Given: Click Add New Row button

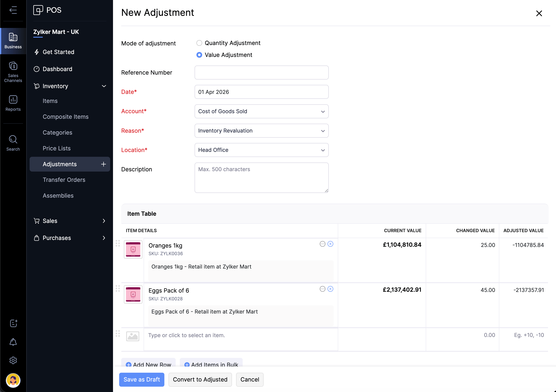Looking at the screenshot, I should coord(148,362).
